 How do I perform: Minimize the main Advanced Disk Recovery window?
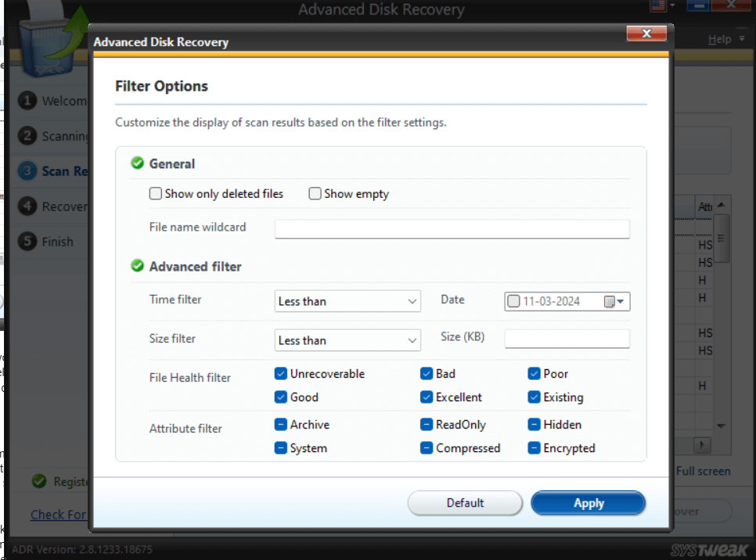697,5
